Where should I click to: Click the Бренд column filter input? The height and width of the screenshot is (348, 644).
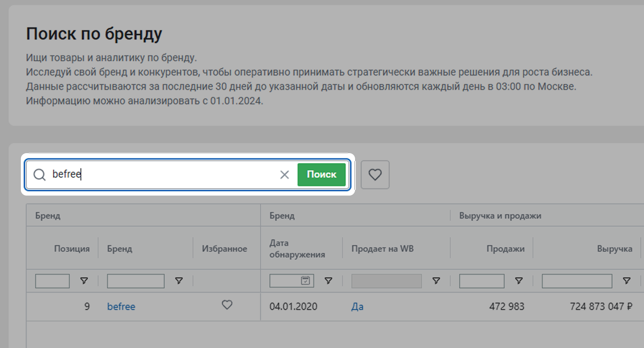[x=136, y=281]
